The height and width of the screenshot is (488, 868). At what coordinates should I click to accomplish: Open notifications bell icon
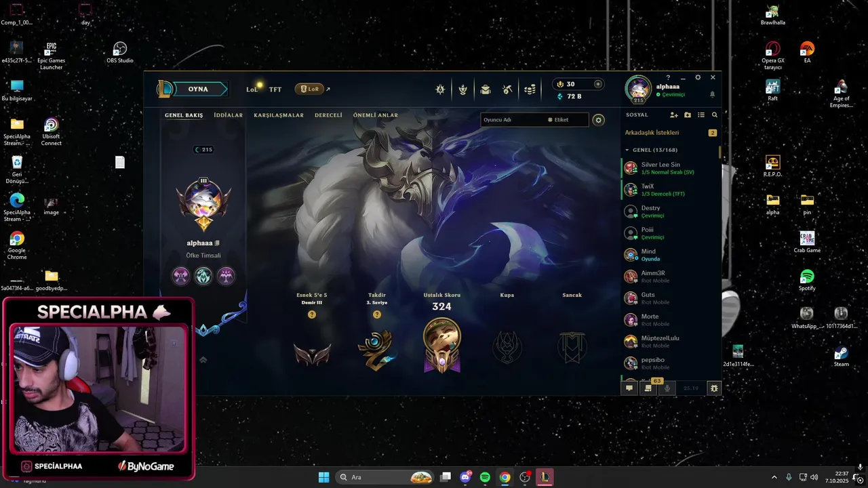pyautogui.click(x=712, y=94)
